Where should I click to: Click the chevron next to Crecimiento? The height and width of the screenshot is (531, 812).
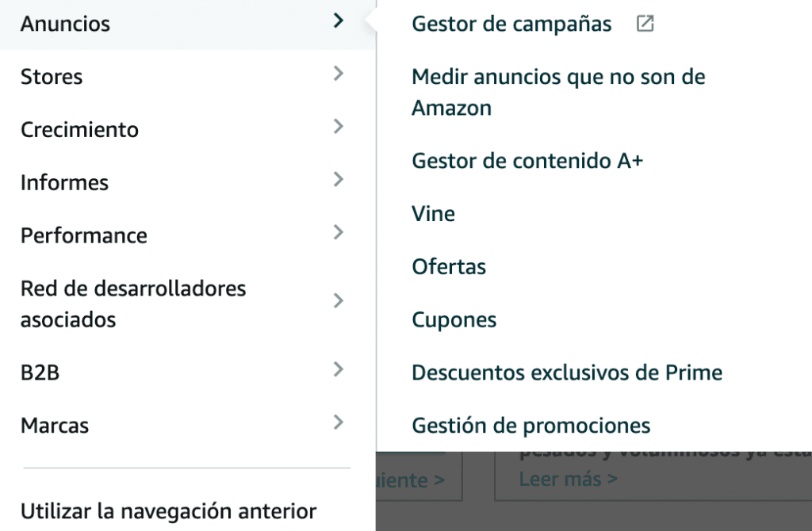click(x=339, y=127)
